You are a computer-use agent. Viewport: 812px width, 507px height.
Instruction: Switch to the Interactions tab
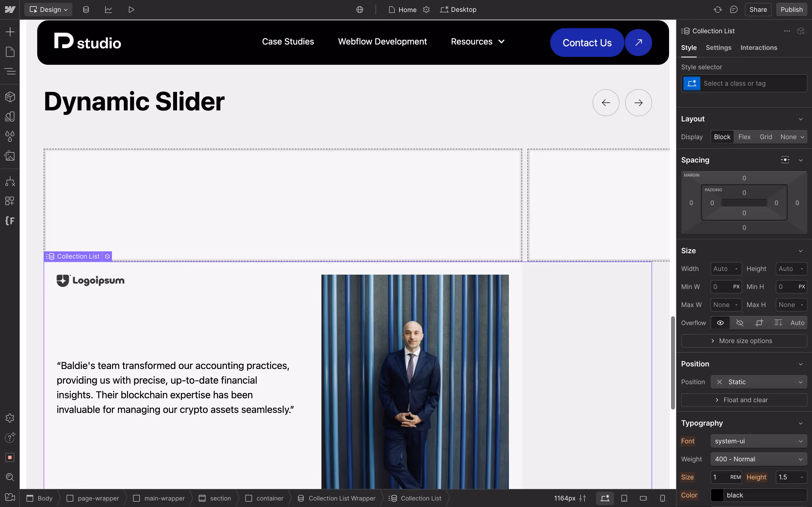coord(759,48)
